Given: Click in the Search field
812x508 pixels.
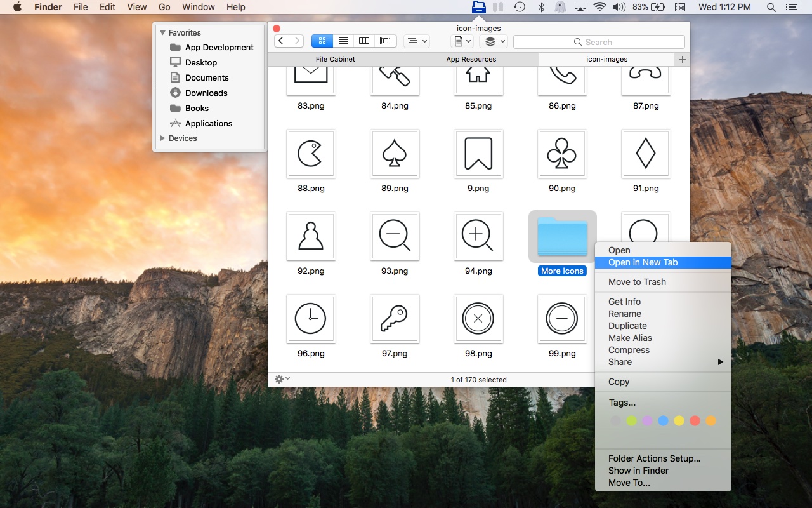Looking at the screenshot, I should [x=598, y=42].
